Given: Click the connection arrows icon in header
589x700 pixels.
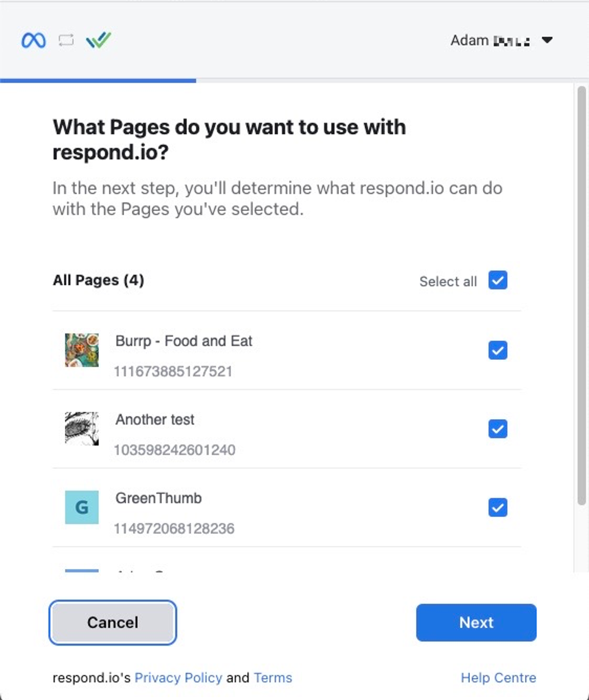Looking at the screenshot, I should [x=66, y=40].
